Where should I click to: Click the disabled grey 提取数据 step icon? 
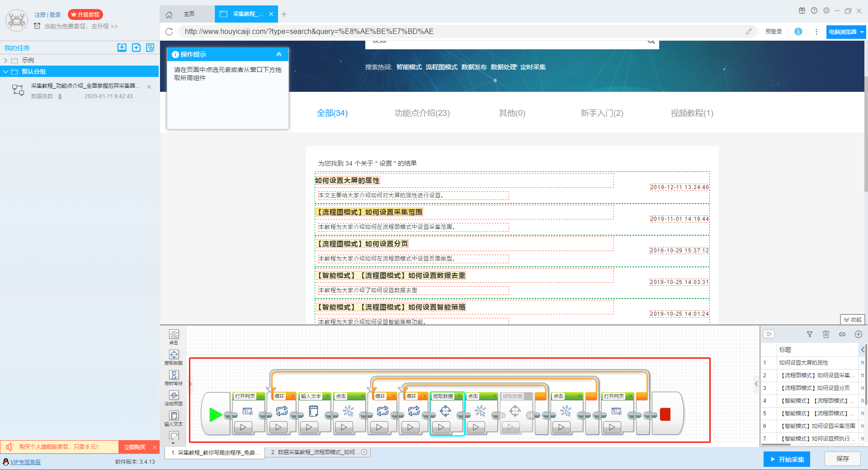click(515, 411)
